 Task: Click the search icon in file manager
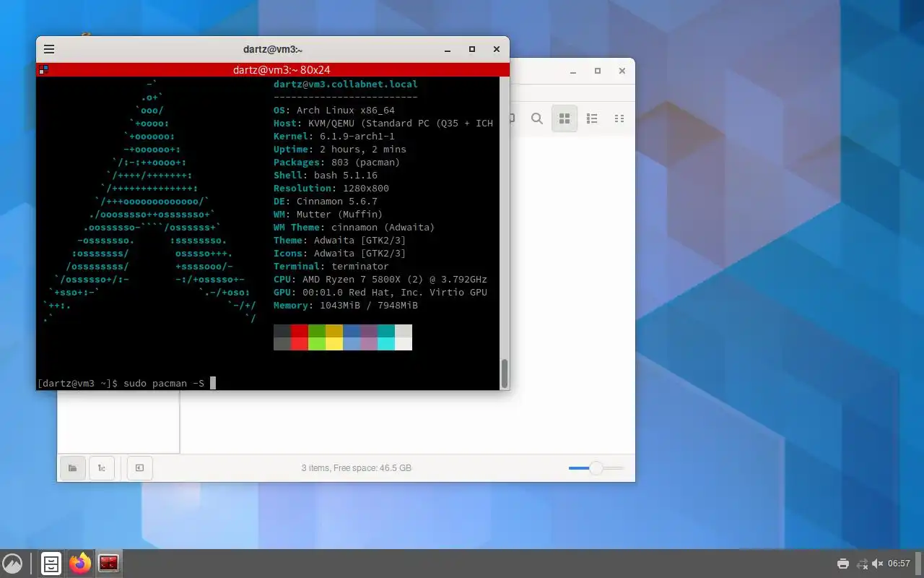(x=537, y=118)
